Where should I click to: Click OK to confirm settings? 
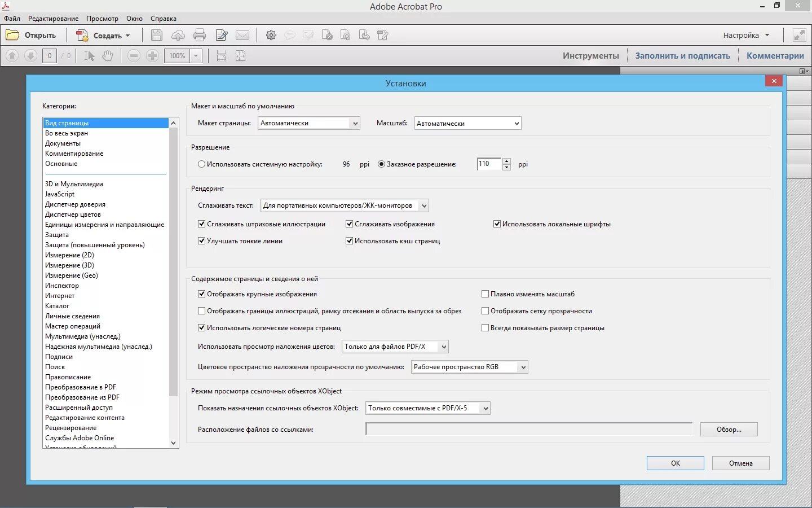(676, 463)
